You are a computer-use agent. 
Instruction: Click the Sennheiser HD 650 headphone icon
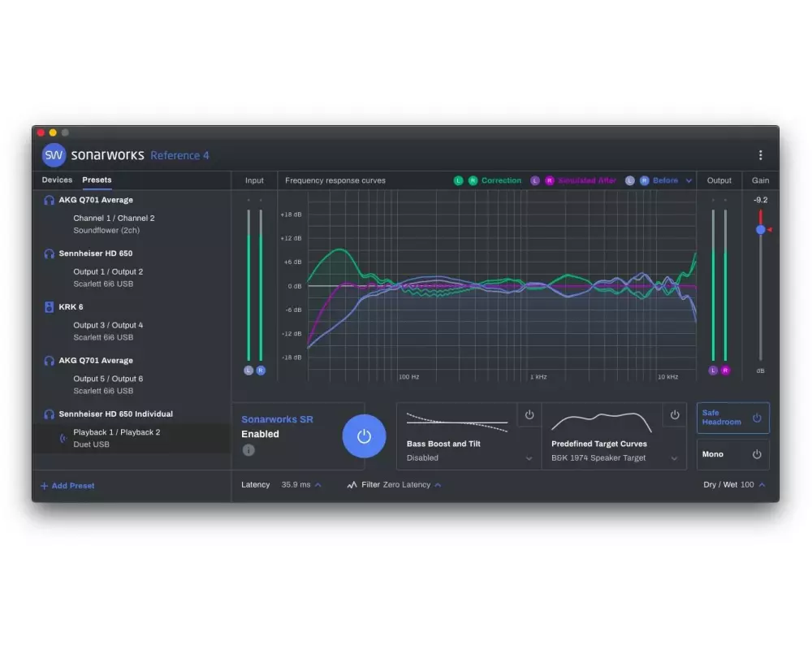[49, 253]
